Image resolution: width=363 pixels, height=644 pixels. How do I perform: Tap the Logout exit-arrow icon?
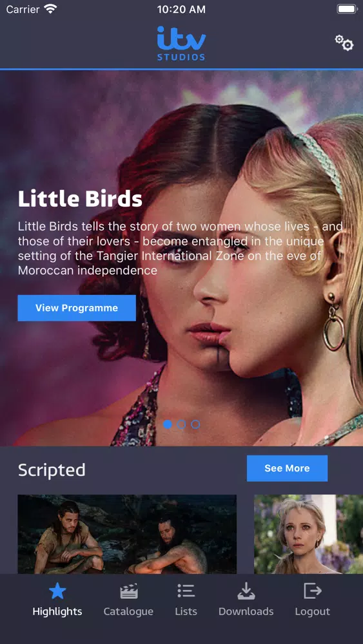(313, 591)
